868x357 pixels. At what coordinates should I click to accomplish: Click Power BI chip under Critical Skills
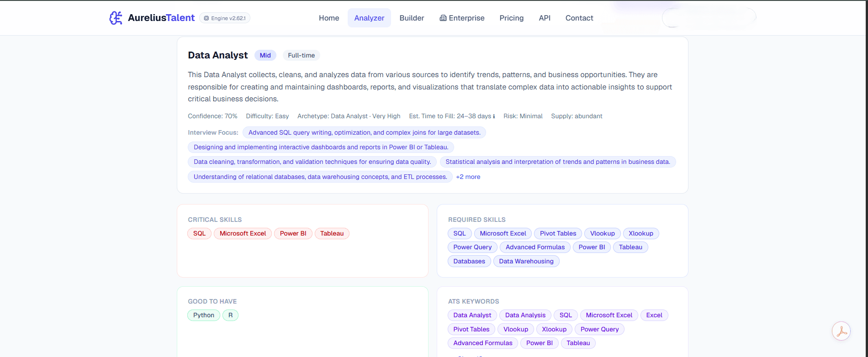point(293,233)
